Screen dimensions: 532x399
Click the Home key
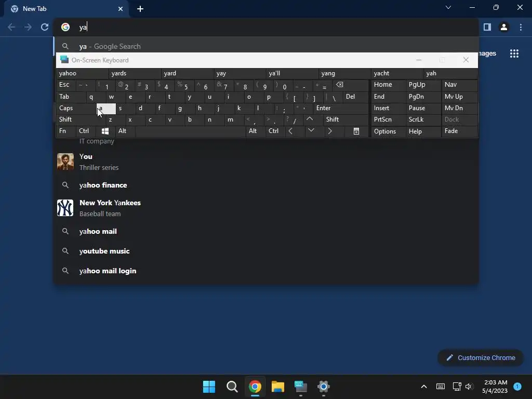(x=388, y=85)
